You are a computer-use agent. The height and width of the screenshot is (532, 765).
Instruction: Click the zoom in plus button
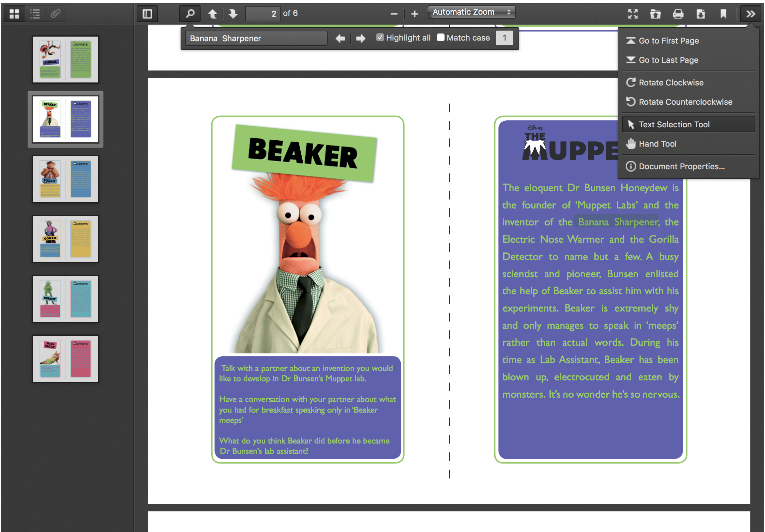(x=414, y=14)
